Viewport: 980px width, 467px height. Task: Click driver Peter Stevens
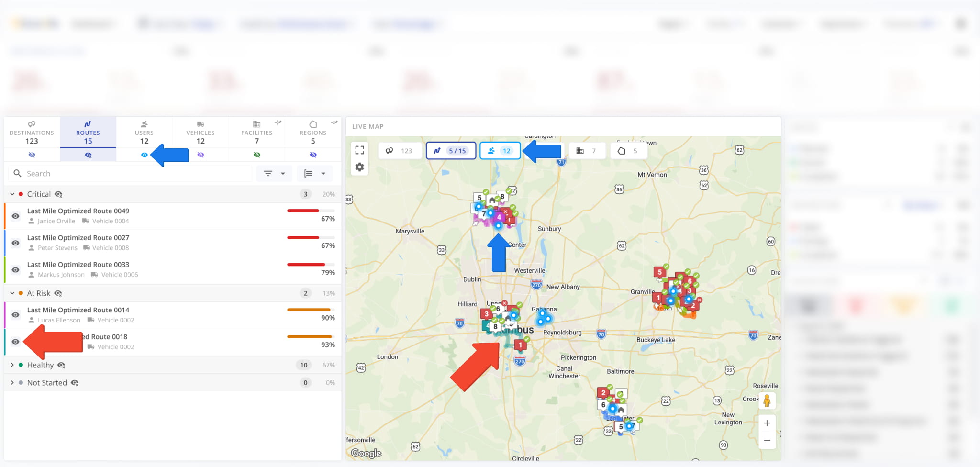pos(57,248)
